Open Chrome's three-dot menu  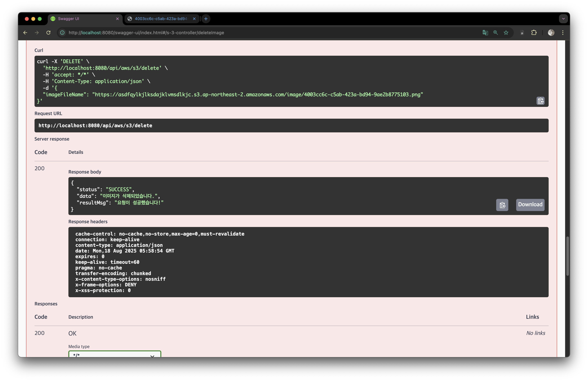tap(563, 33)
